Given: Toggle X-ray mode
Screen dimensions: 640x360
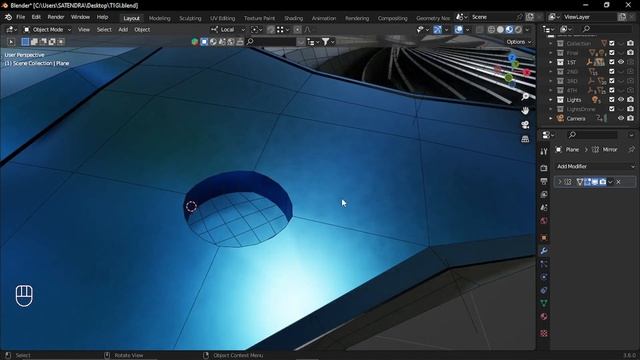Looking at the screenshot, I should point(480,30).
